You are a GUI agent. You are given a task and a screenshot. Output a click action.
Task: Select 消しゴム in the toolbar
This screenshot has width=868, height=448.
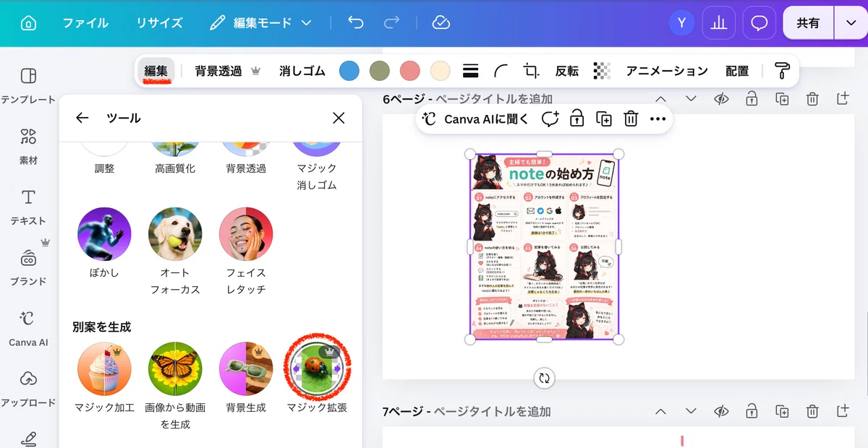pos(302,71)
